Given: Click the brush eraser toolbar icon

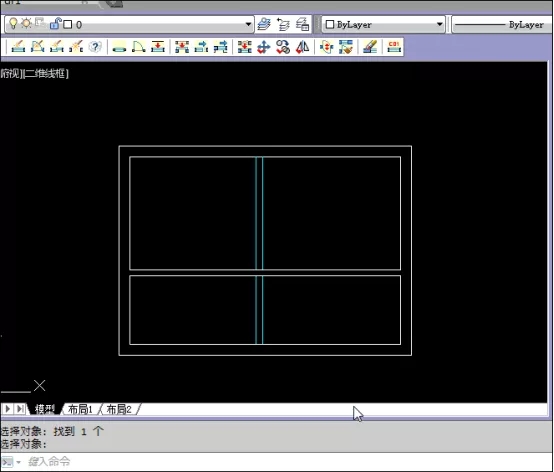Looking at the screenshot, I should (370, 47).
